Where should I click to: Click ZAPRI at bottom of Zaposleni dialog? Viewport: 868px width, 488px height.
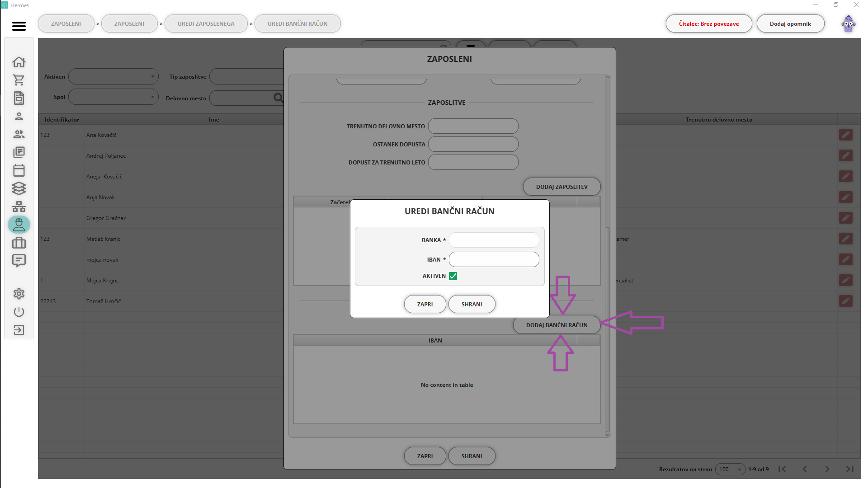(425, 456)
